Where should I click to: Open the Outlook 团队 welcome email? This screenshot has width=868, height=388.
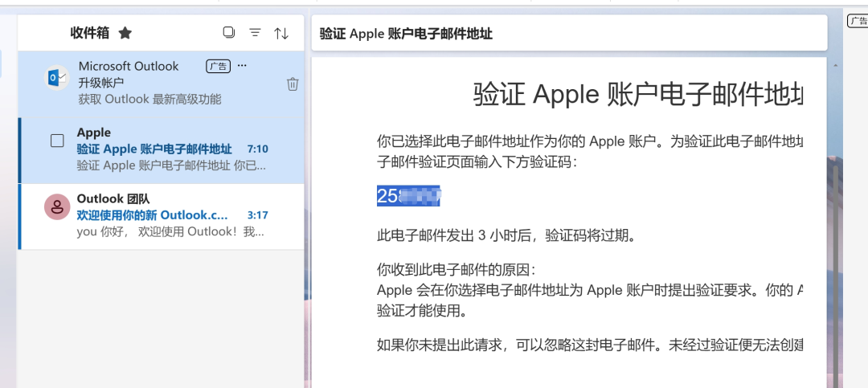pyautogui.click(x=162, y=216)
